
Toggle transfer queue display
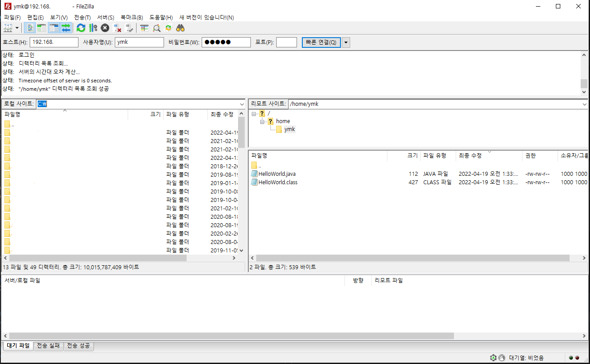(66, 28)
